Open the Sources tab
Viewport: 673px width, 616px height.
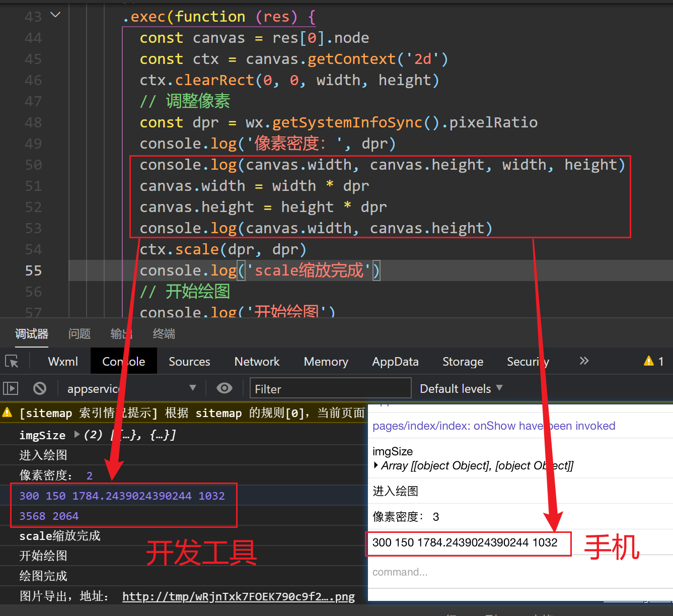189,362
